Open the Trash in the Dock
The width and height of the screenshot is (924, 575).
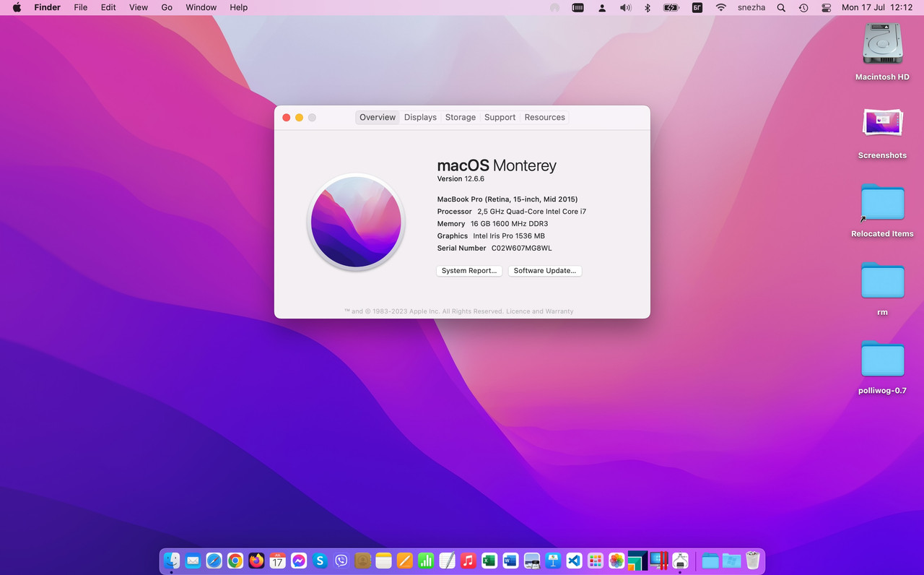click(752, 561)
